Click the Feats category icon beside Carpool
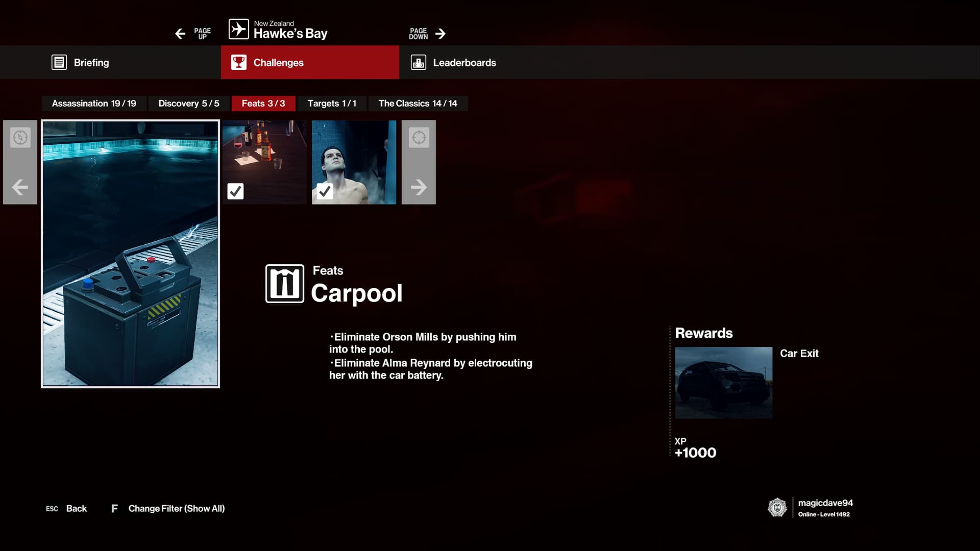 [x=284, y=284]
